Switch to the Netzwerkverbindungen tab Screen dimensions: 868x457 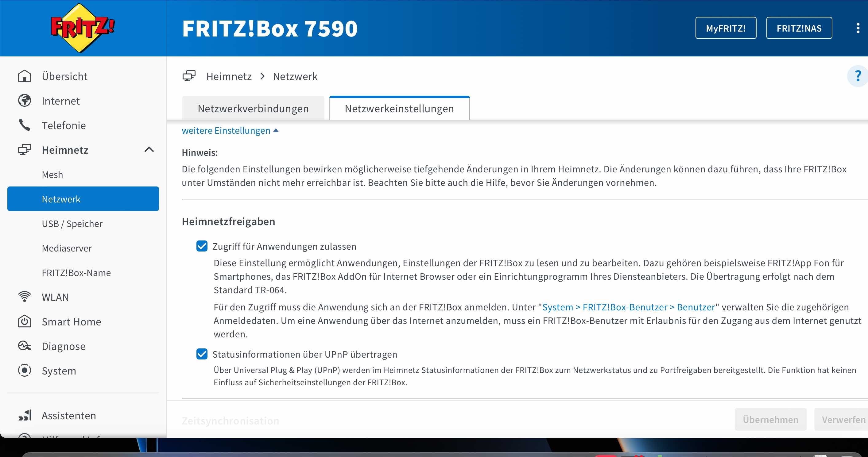(253, 109)
